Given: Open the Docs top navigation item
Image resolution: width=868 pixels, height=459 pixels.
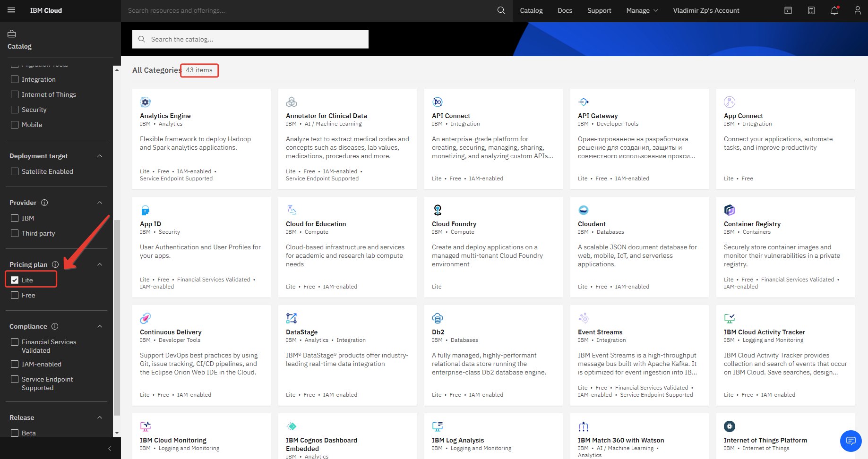Looking at the screenshot, I should (565, 10).
